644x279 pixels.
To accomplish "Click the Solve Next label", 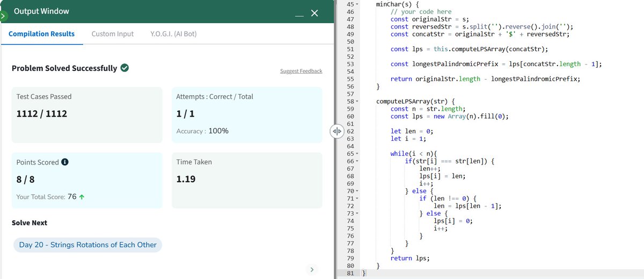I will [29, 223].
